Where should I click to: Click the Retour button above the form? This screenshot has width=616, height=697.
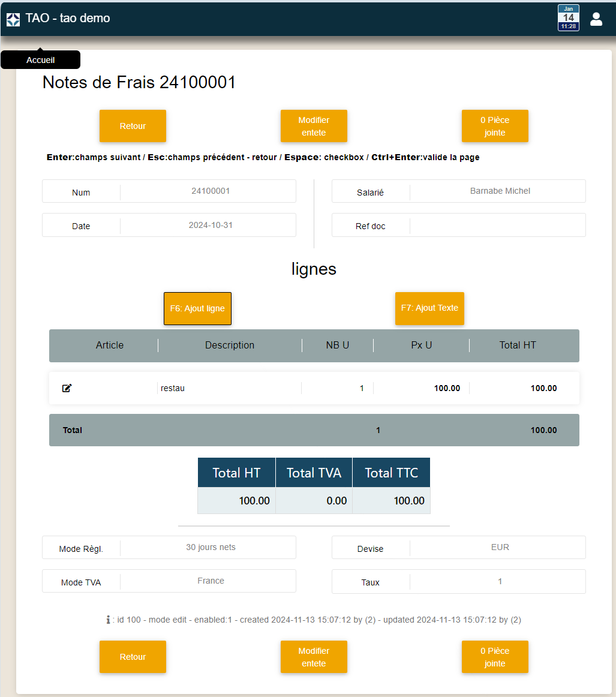pos(133,126)
